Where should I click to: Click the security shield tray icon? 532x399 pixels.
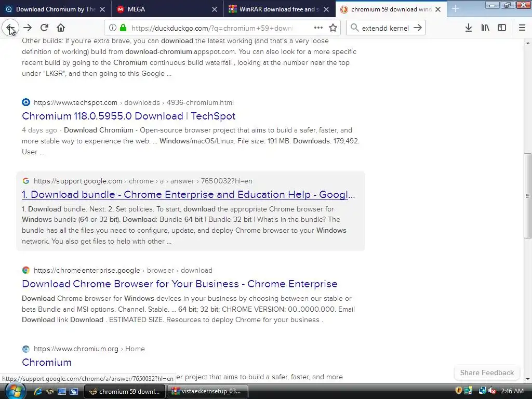click(459, 391)
